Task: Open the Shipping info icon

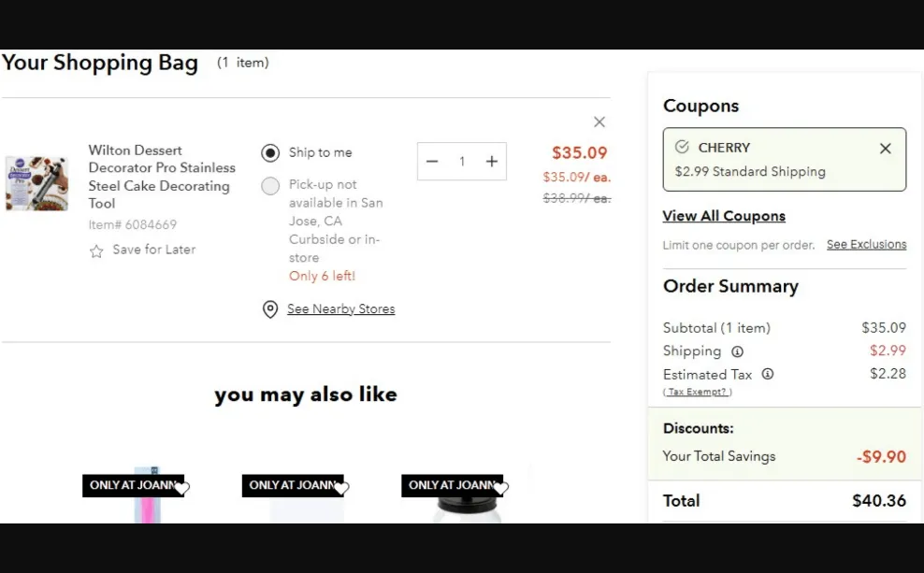Action: (x=737, y=351)
